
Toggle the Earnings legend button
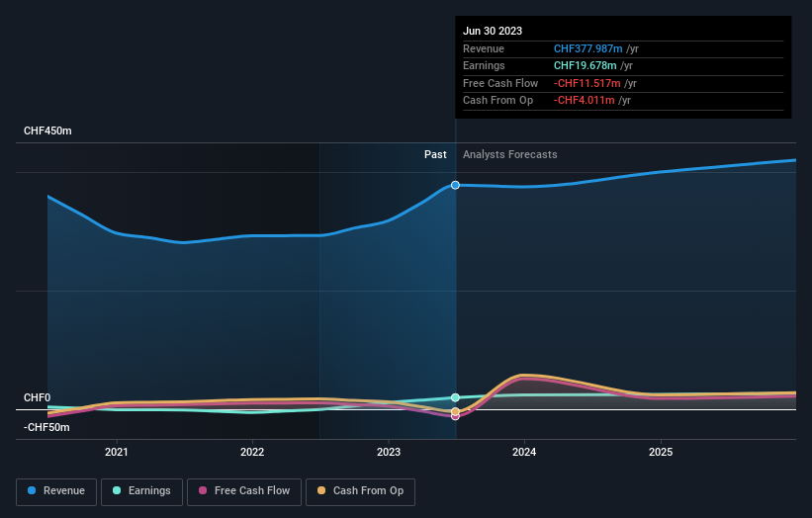[141, 491]
